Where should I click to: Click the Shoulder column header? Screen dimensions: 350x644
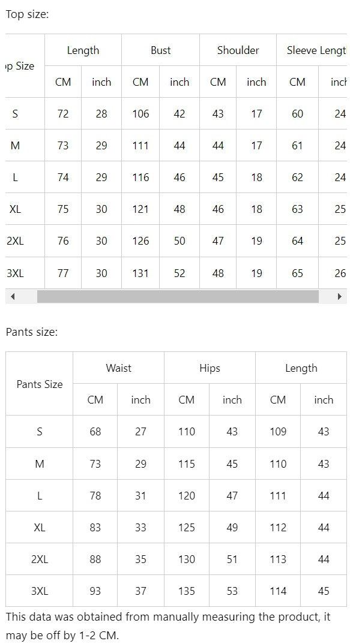[238, 50]
